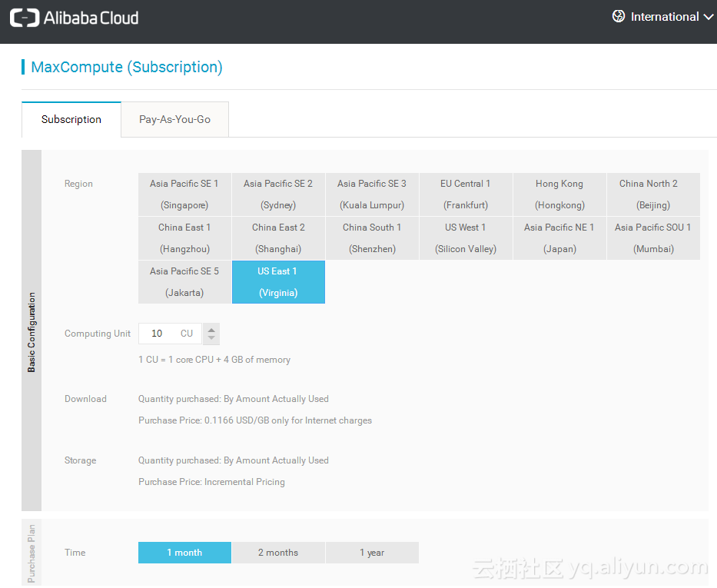717x588 pixels.
Task: Click 'Purchase Price: 0.1166 USD/GB' download text
Action: click(x=255, y=420)
